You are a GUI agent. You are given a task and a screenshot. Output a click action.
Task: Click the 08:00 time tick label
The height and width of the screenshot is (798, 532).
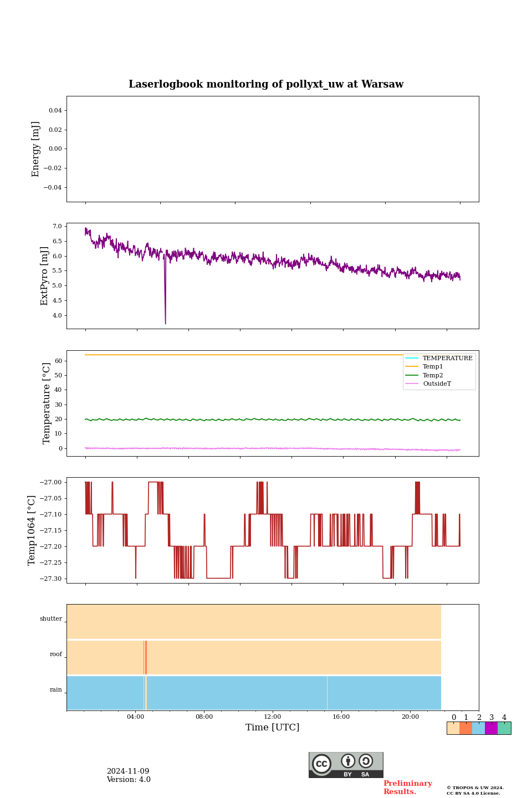coord(204,717)
